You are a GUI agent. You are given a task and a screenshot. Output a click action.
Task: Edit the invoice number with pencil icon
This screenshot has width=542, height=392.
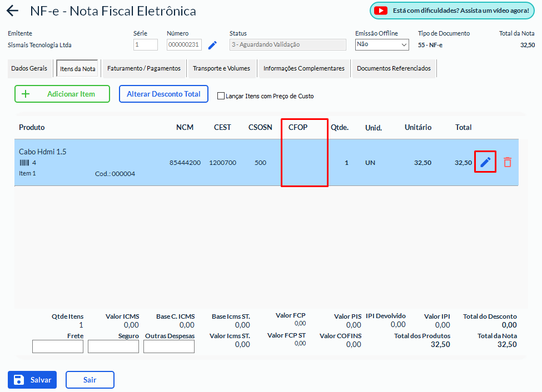click(x=212, y=45)
